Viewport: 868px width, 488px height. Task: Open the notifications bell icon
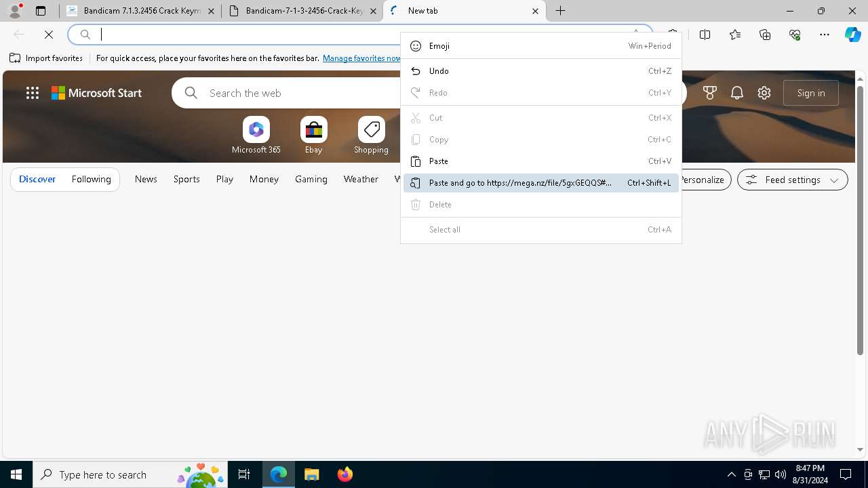[x=737, y=93]
